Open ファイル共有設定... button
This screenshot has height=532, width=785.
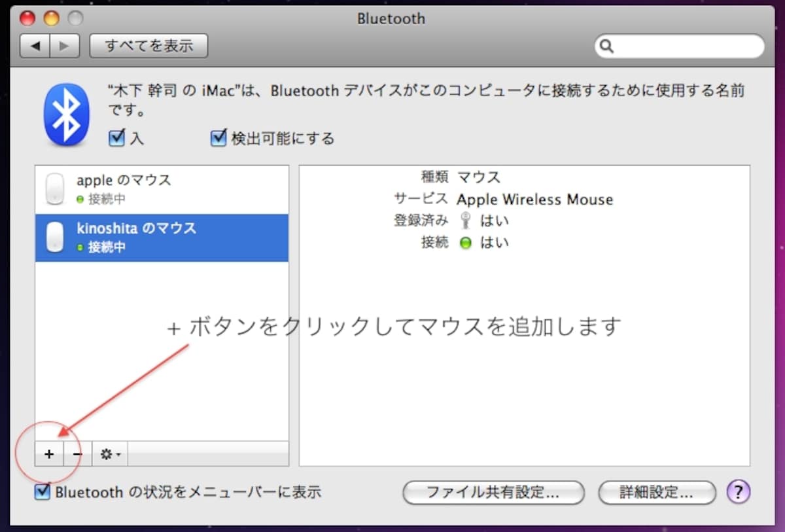tap(493, 493)
